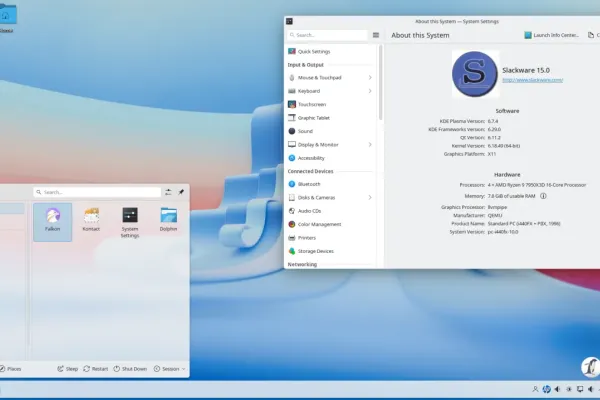Open the Sound settings page
Screen dimensions: 600x400
330,131
